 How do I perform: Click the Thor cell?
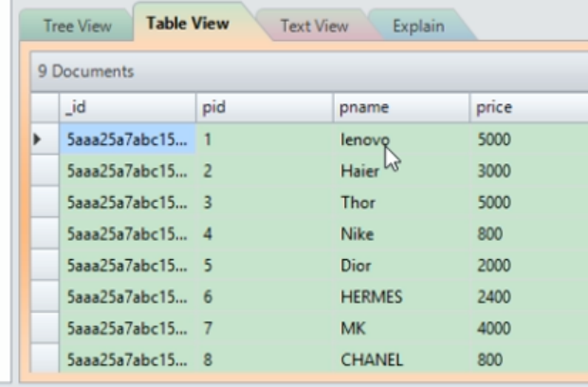tap(358, 203)
